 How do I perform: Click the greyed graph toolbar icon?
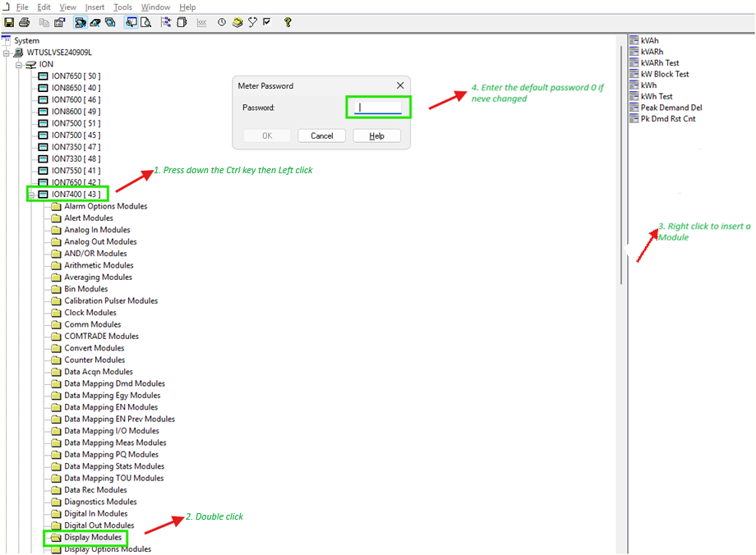click(x=201, y=23)
